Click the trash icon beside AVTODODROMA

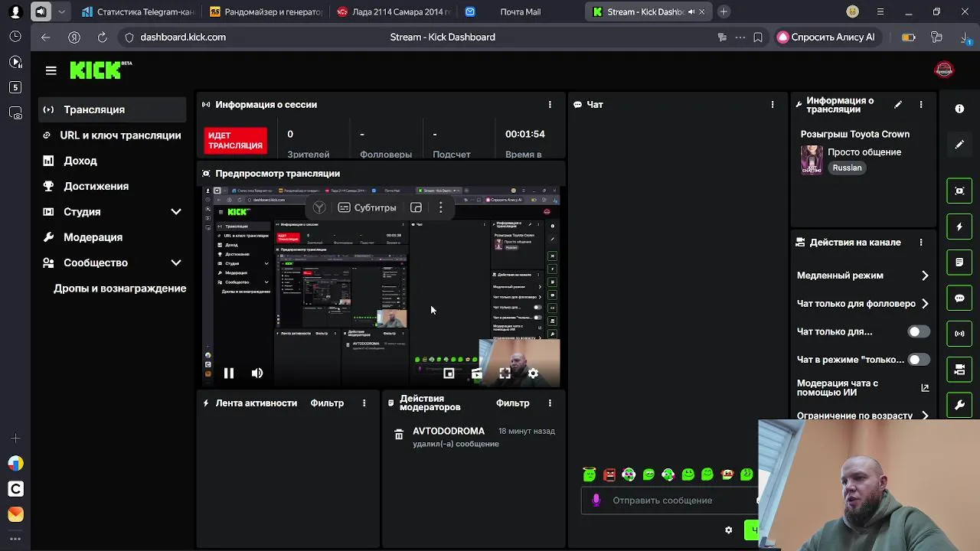pos(399,435)
